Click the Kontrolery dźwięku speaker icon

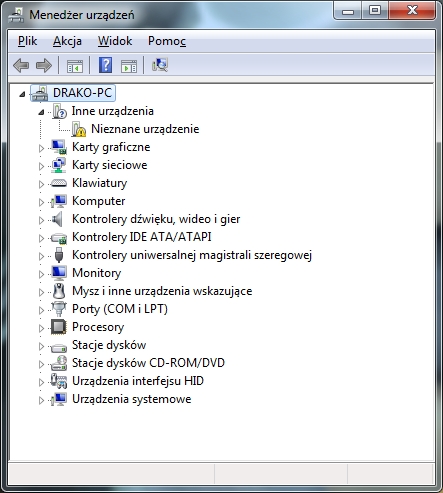(x=57, y=219)
